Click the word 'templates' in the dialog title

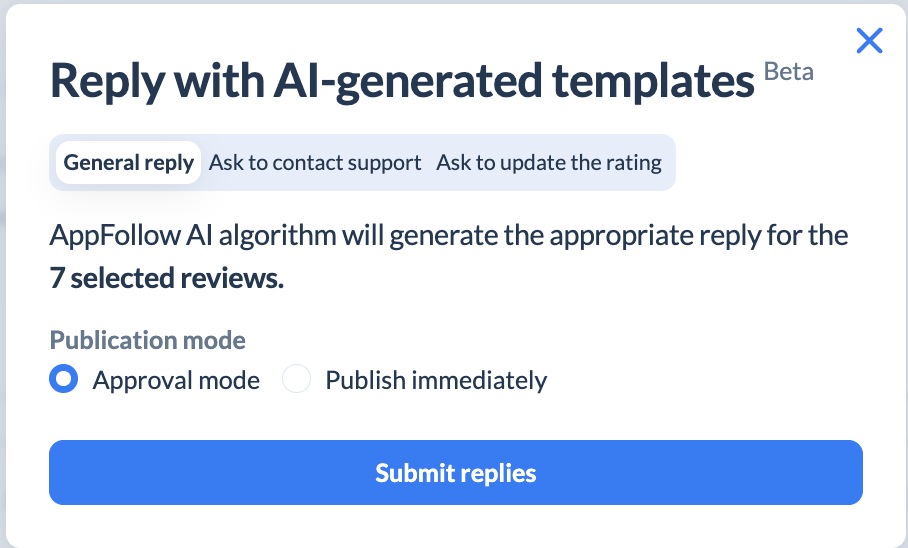click(654, 81)
